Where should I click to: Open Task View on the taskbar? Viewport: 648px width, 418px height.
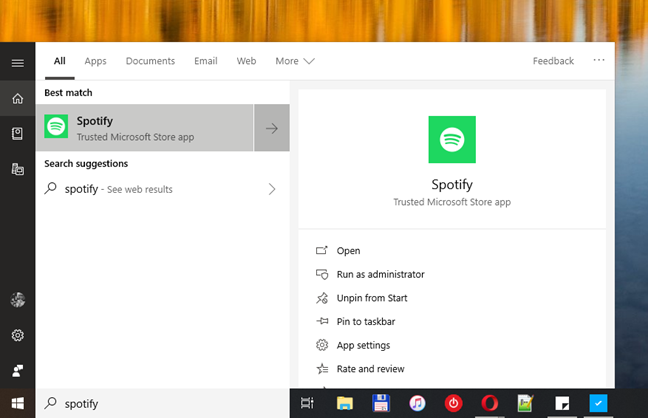point(307,403)
